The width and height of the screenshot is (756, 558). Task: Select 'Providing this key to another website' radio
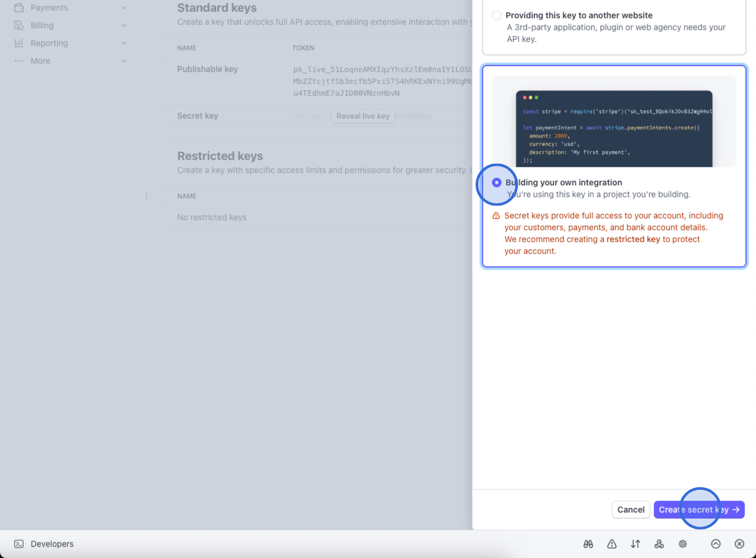[x=497, y=16]
